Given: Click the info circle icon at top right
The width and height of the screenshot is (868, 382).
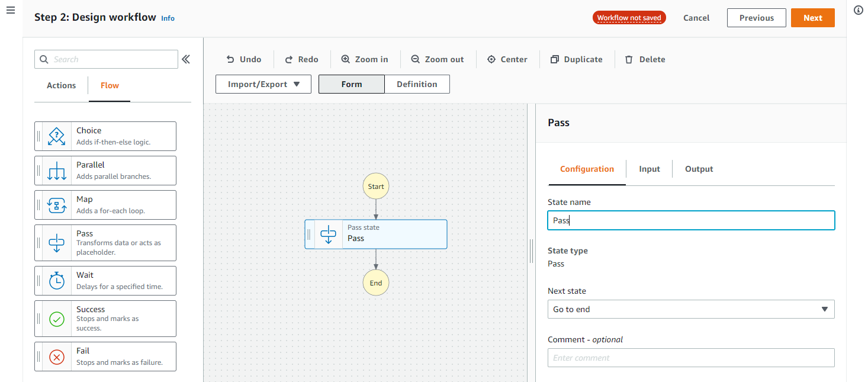Looking at the screenshot, I should (859, 11).
